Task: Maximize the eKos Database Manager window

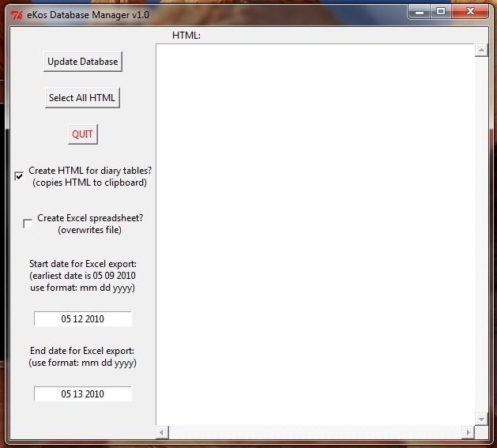Action: tap(441, 12)
